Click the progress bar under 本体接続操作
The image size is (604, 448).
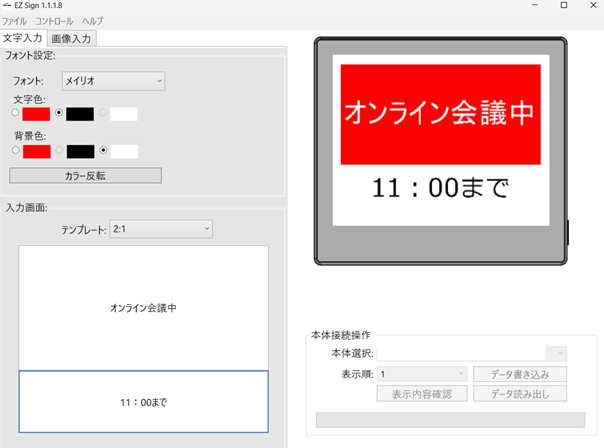pyautogui.click(x=451, y=420)
